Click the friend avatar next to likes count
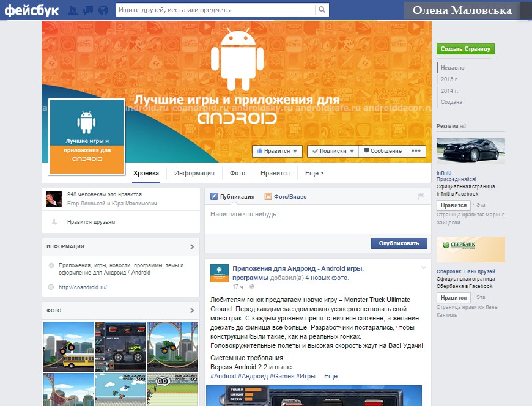Image resolution: width=532 pixels, height=406 pixels. (54, 199)
